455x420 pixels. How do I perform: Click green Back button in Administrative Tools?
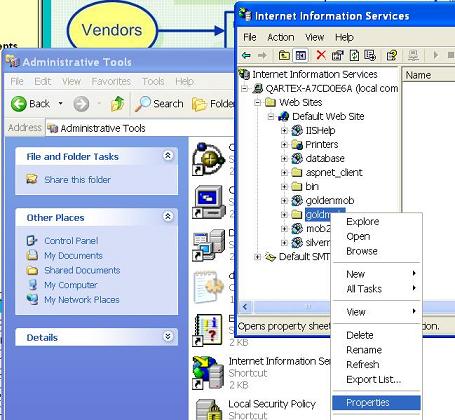[x=30, y=104]
